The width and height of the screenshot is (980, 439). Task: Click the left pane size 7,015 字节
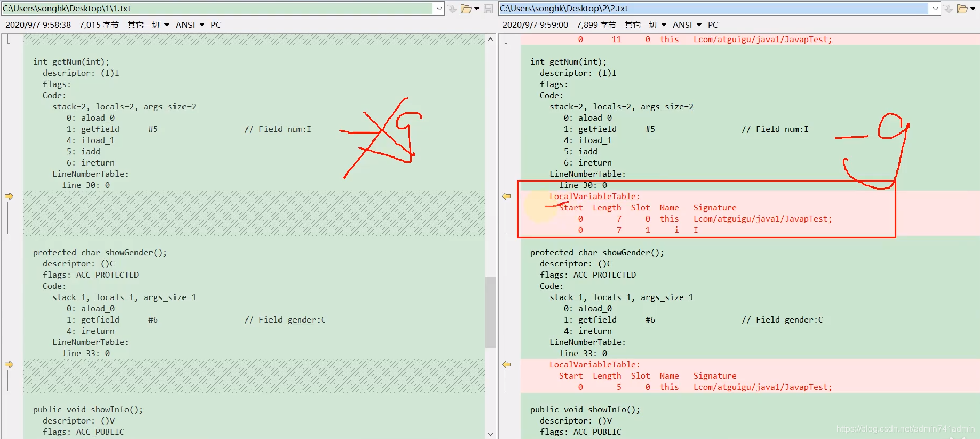click(99, 25)
